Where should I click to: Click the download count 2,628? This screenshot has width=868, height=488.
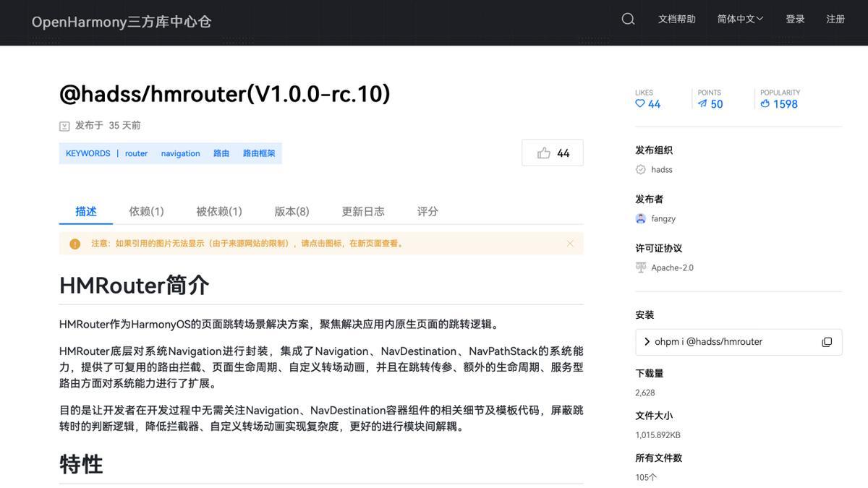pyautogui.click(x=645, y=393)
